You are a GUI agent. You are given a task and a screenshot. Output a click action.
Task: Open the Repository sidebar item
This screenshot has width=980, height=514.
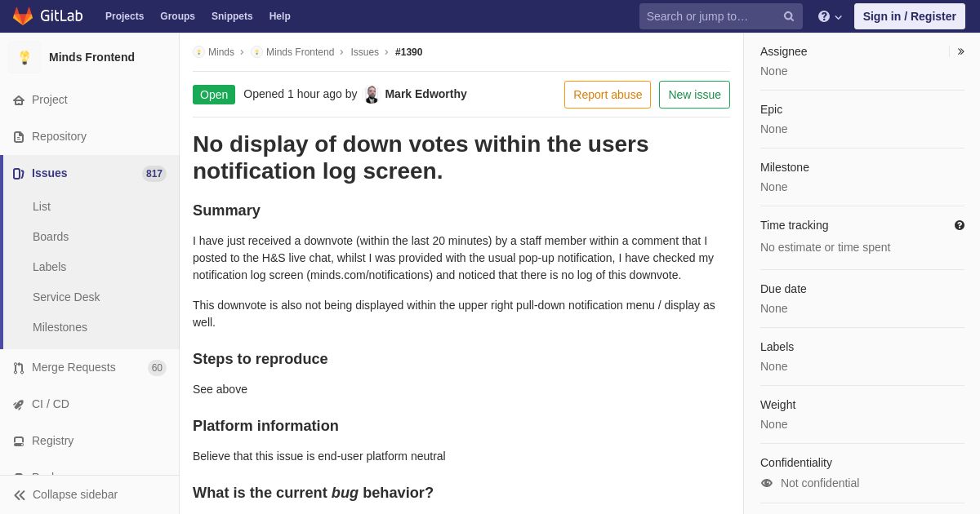(90, 136)
